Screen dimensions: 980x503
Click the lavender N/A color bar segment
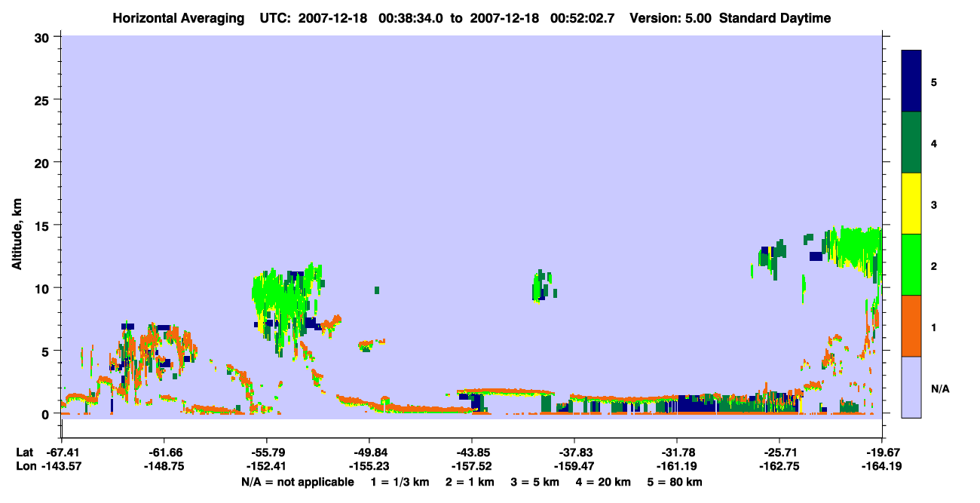[x=911, y=387]
